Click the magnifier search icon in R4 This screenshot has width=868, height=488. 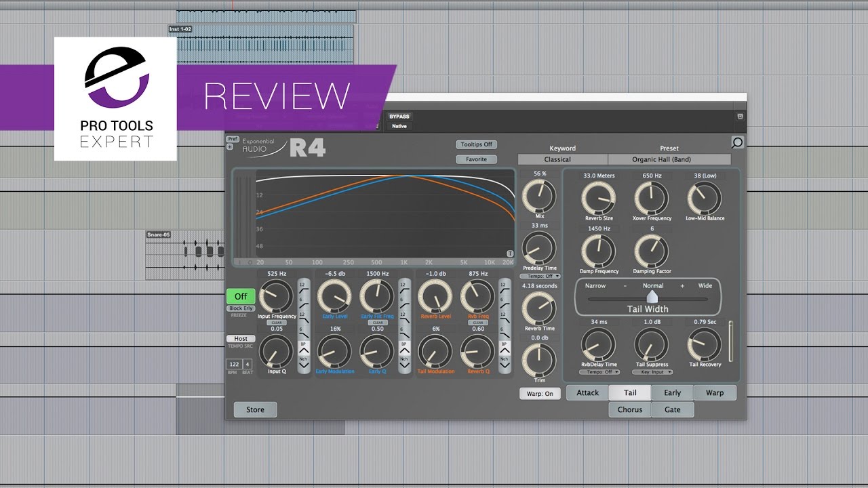pos(737,142)
